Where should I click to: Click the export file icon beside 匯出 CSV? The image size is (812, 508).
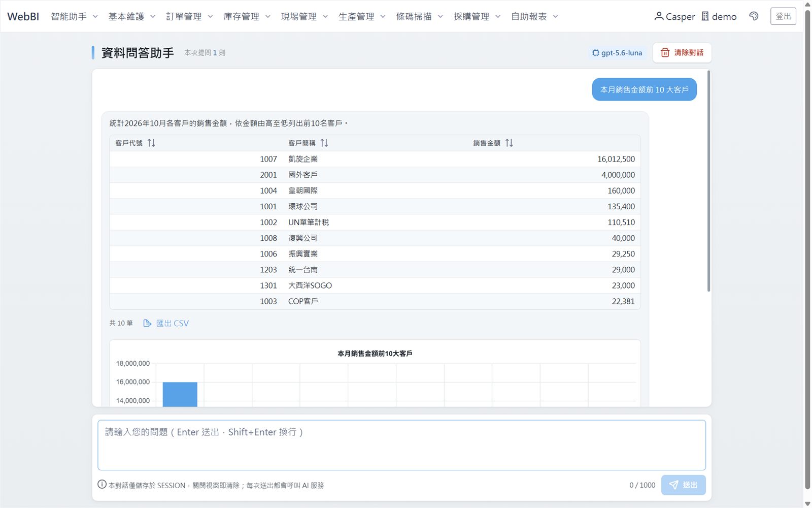(x=147, y=323)
